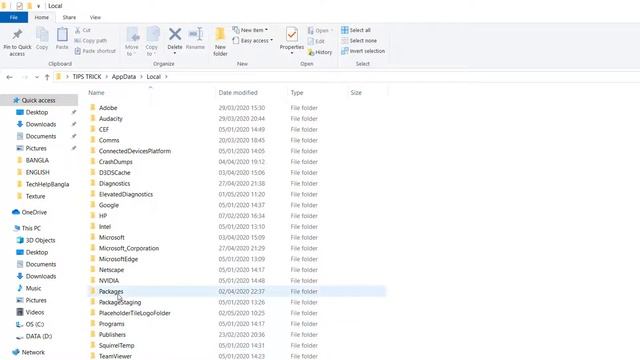Click the CrashDumps folder icon
Viewport: 640px width, 360px height.
(93, 161)
